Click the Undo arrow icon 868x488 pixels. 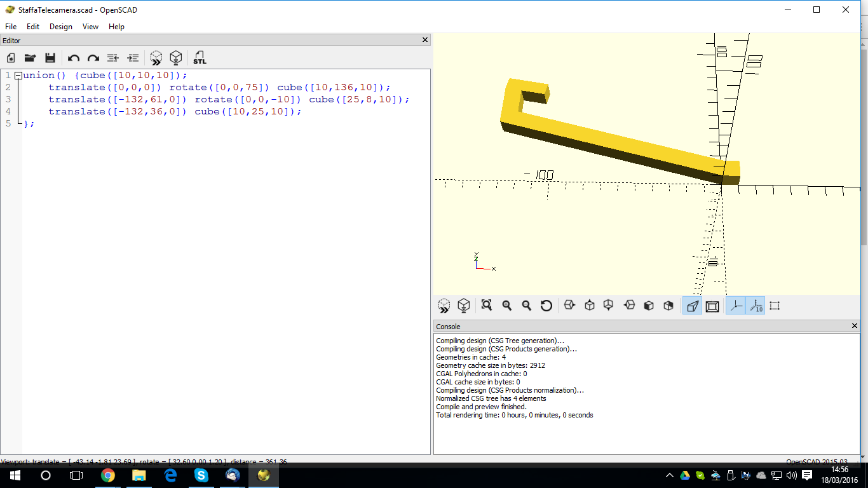pyautogui.click(x=74, y=58)
